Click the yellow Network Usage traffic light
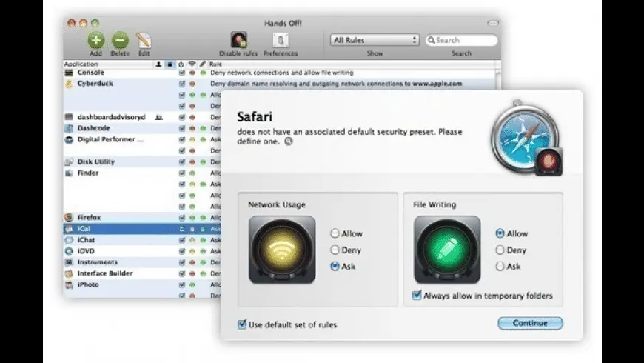Screen dimensions: 644x363 point(282,250)
